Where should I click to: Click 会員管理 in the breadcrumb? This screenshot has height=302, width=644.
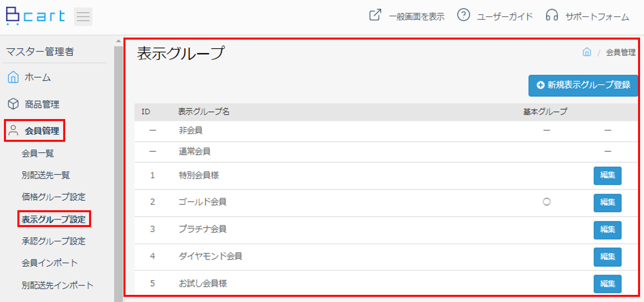pyautogui.click(x=620, y=52)
